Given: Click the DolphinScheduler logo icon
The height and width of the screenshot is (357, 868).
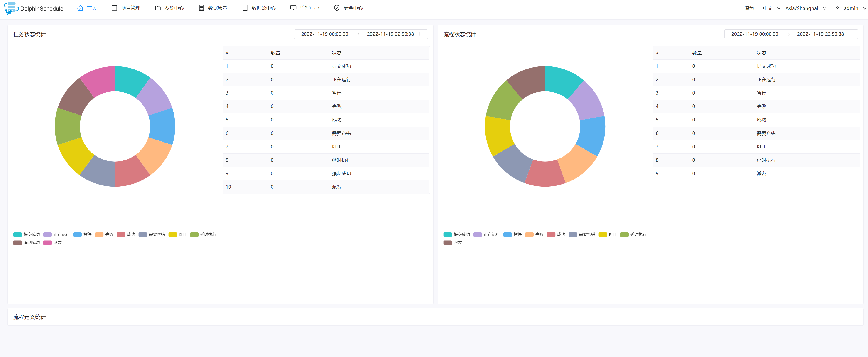Looking at the screenshot, I should (x=11, y=8).
